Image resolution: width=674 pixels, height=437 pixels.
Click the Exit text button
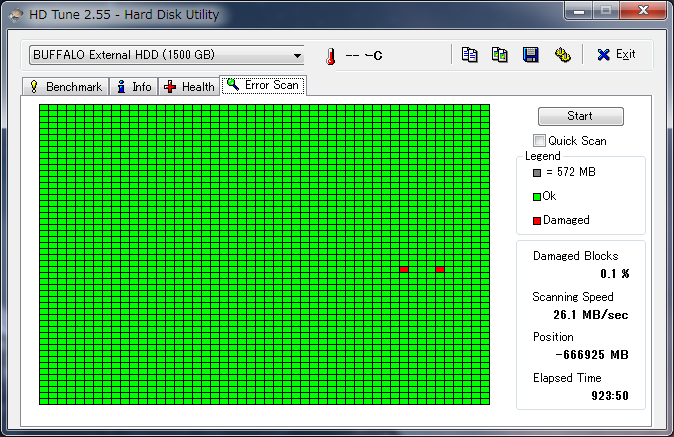tap(625, 55)
